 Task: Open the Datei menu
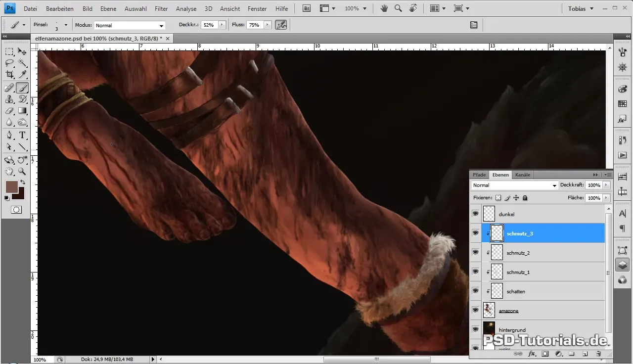pos(30,9)
